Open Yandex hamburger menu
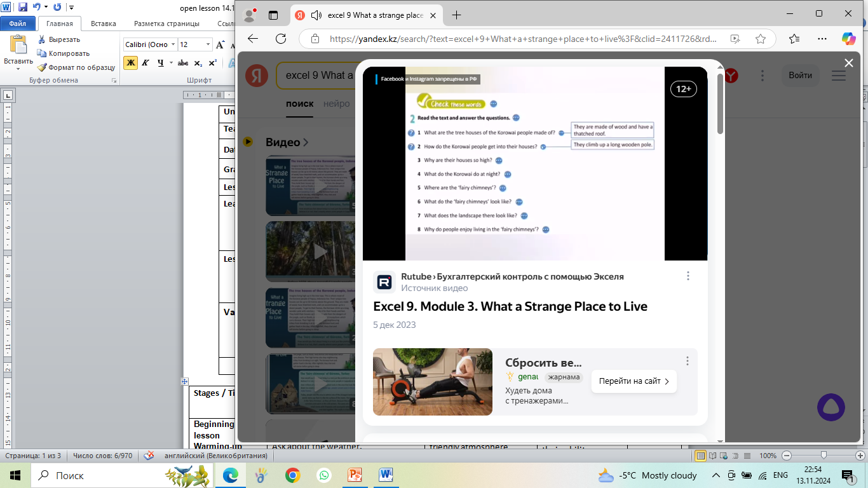This screenshot has width=868, height=488. click(x=838, y=75)
